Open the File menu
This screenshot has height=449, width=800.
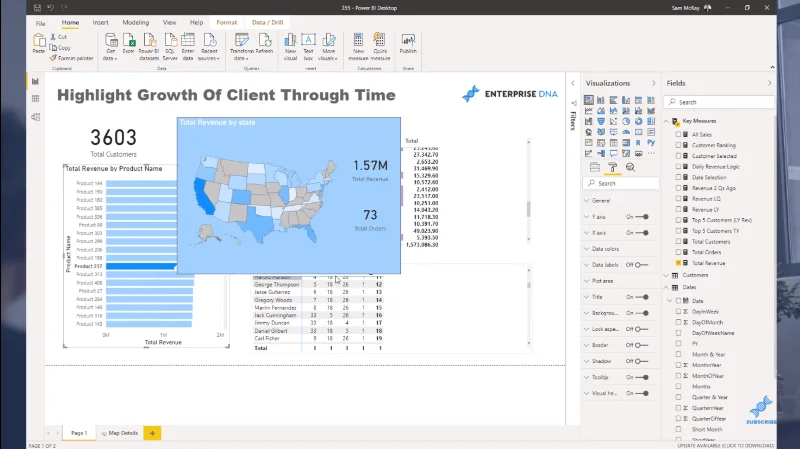[x=41, y=23]
